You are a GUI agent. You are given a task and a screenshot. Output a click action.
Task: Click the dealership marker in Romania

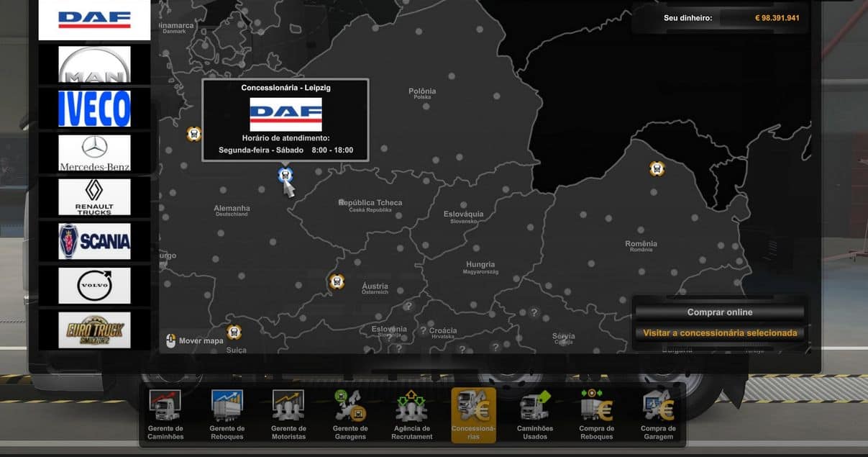point(657,168)
